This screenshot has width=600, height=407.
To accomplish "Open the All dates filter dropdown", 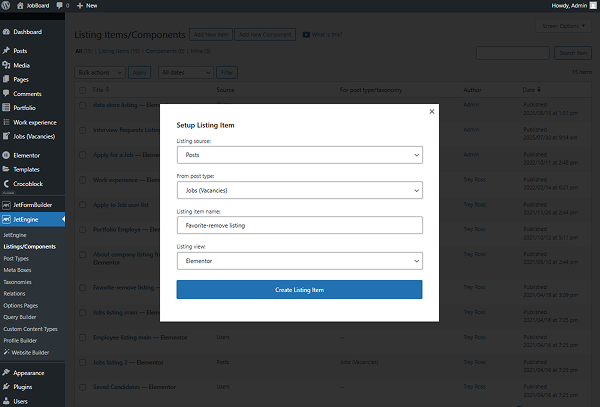I will tap(186, 72).
